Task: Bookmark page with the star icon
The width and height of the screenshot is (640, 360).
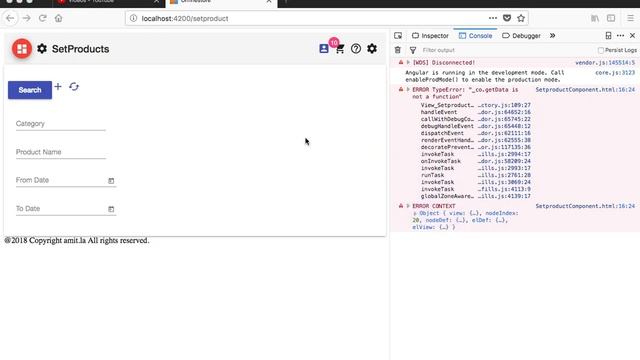Action: (x=521, y=18)
